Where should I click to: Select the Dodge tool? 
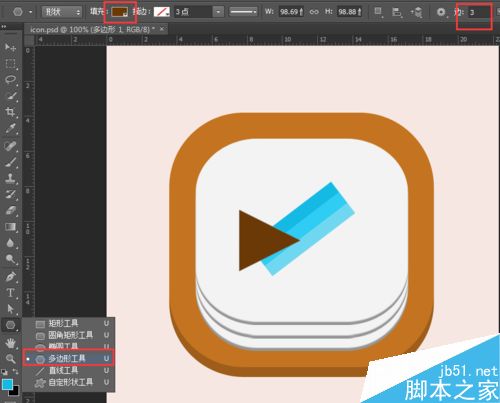click(10, 259)
